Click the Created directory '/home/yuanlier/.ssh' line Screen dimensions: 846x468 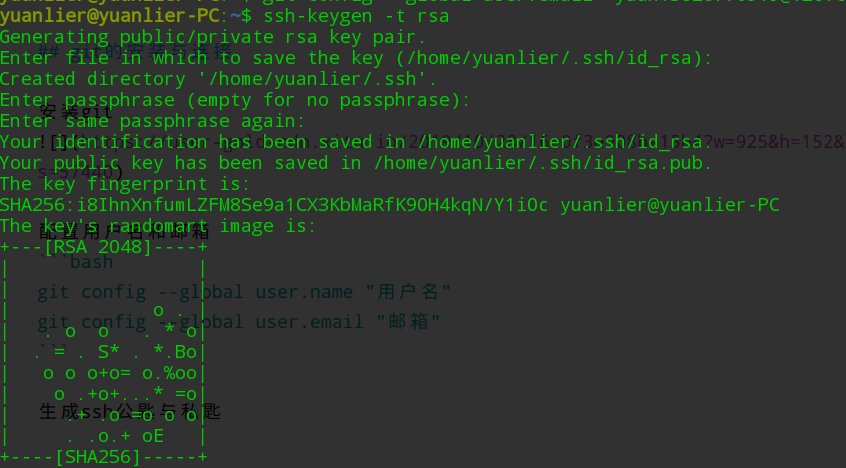[x=218, y=79]
